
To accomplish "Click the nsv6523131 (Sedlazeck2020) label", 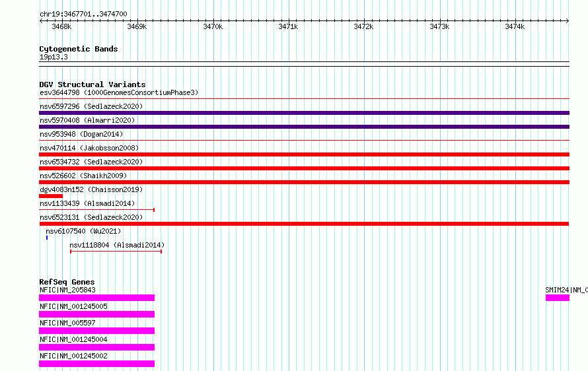I will 91,217.
